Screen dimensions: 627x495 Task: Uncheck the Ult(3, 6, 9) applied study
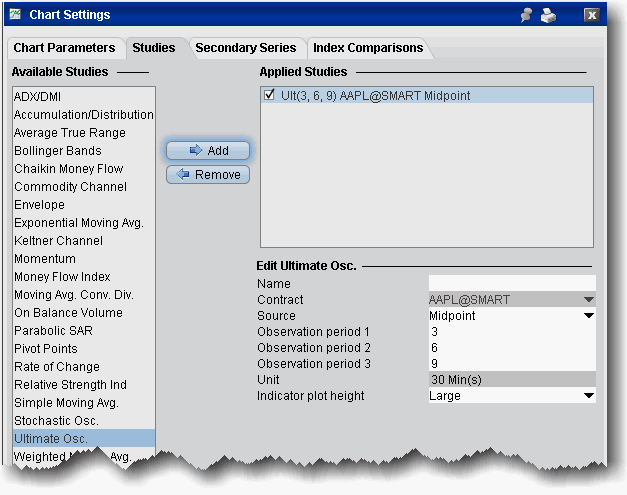(269, 96)
